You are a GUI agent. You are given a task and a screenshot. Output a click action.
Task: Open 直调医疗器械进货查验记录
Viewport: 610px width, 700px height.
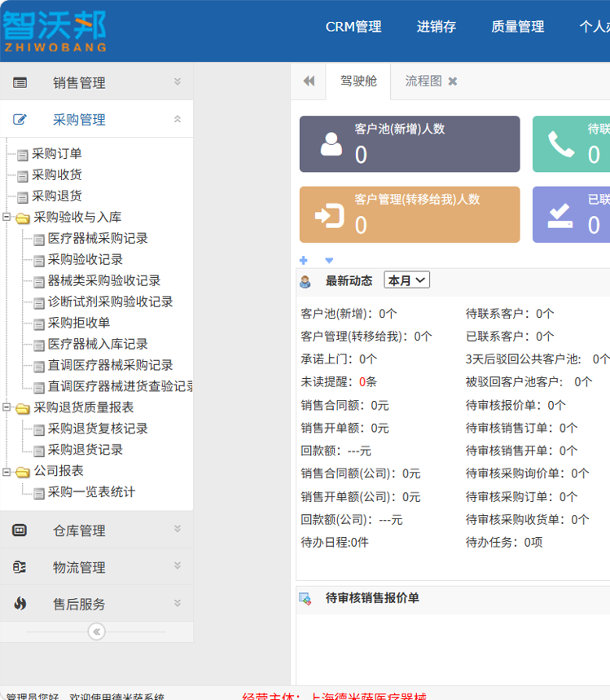(121, 386)
